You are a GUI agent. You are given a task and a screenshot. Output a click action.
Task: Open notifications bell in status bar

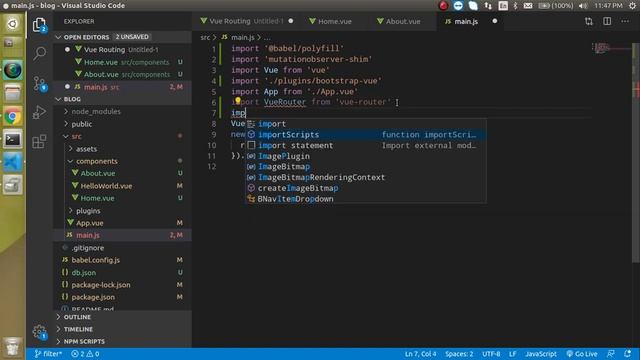pyautogui.click(x=627, y=354)
